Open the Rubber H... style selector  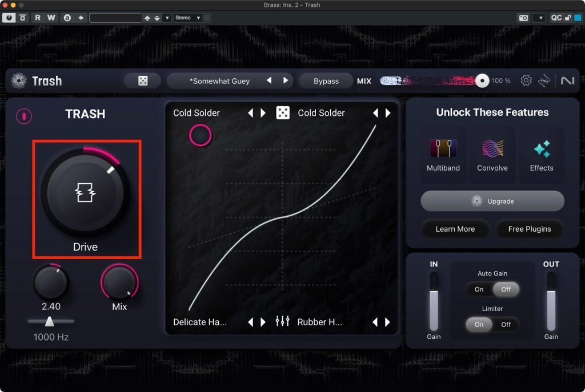click(x=320, y=322)
